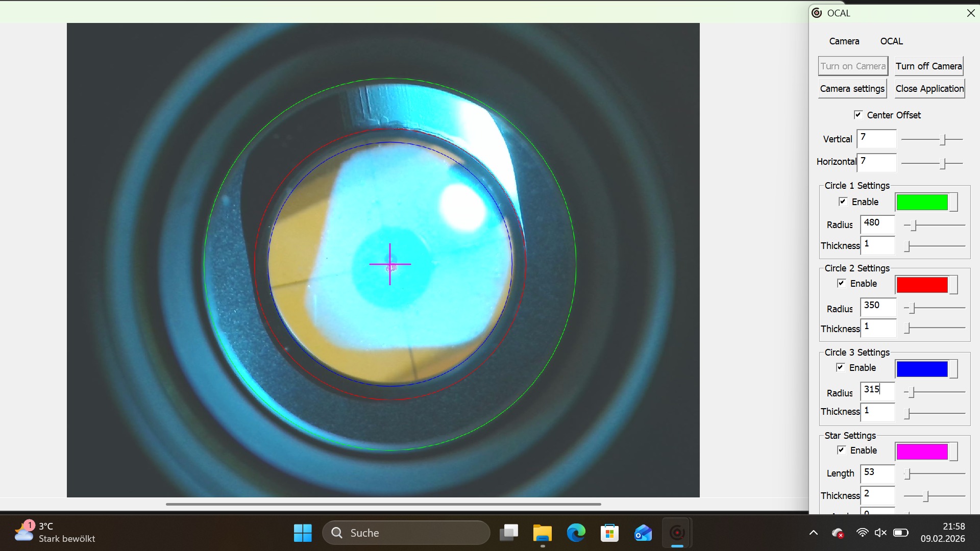This screenshot has height=551, width=980.
Task: Click the Circle 1 Thickness field
Action: (878, 245)
